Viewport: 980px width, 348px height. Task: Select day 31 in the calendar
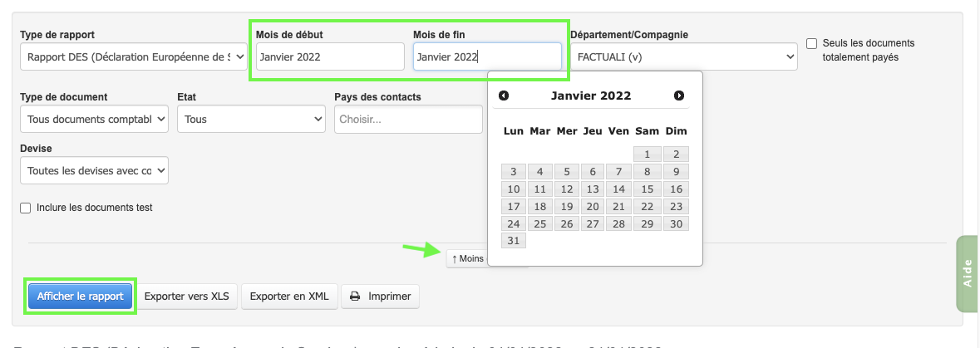point(514,241)
